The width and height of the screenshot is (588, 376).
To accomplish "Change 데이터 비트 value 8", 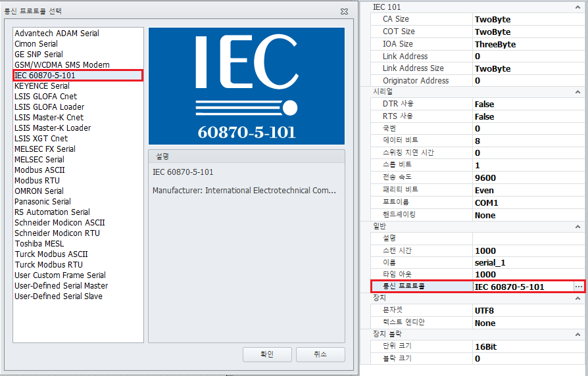I will point(528,141).
